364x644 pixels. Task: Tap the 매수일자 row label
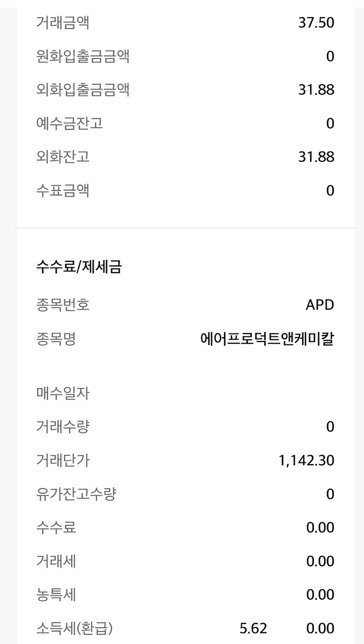[x=63, y=393]
